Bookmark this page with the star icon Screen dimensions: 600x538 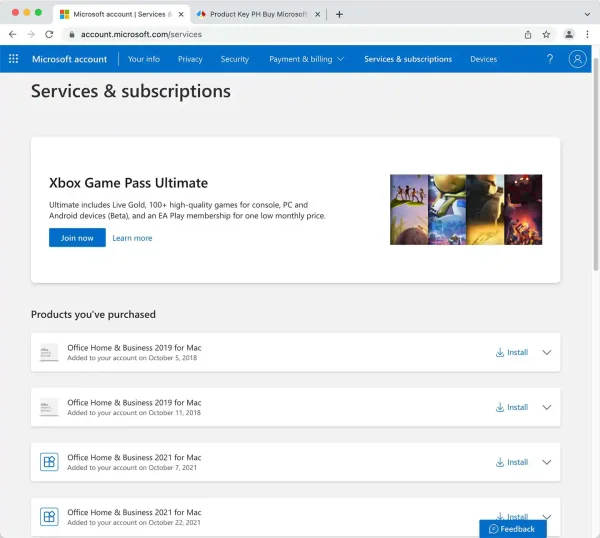click(546, 34)
